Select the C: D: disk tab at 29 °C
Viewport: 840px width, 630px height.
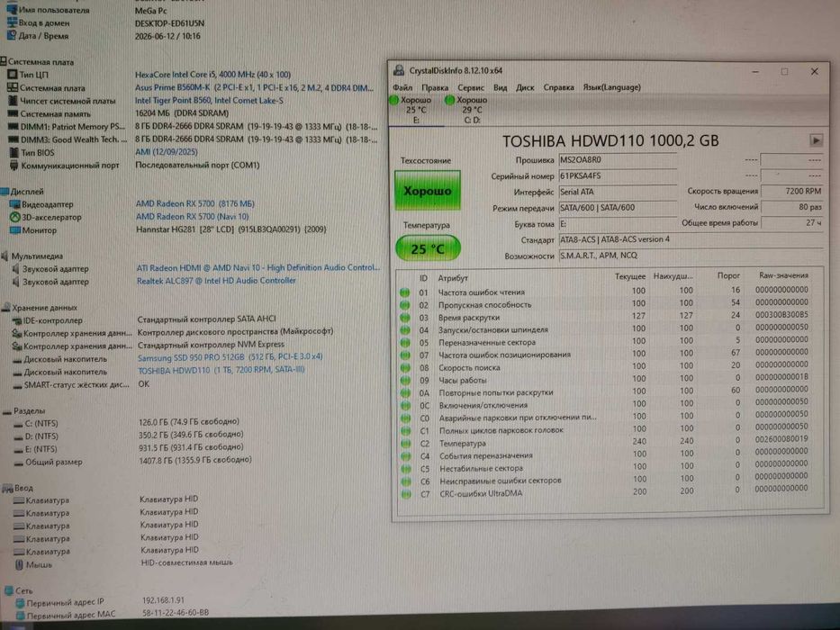pyautogui.click(x=472, y=110)
